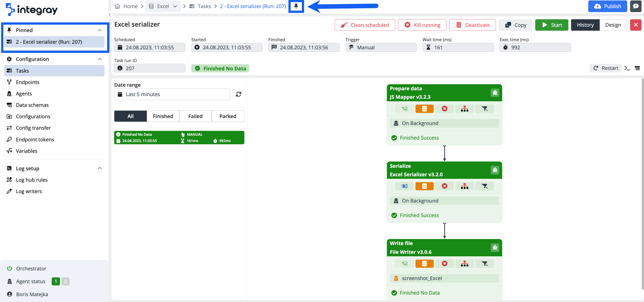Screen dimensions: 644x302
Task: Click the Kill running button
Action: click(422, 25)
